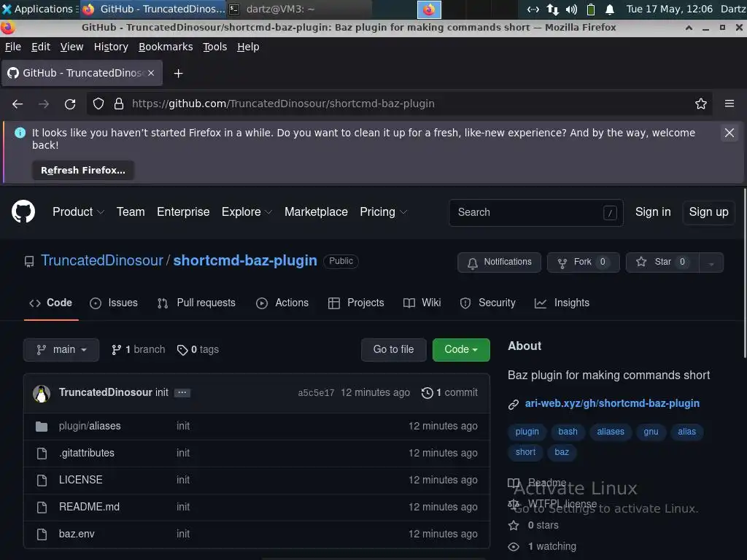Open the Star lists dropdown arrow
Image resolution: width=747 pixels, height=560 pixels.
711,262
